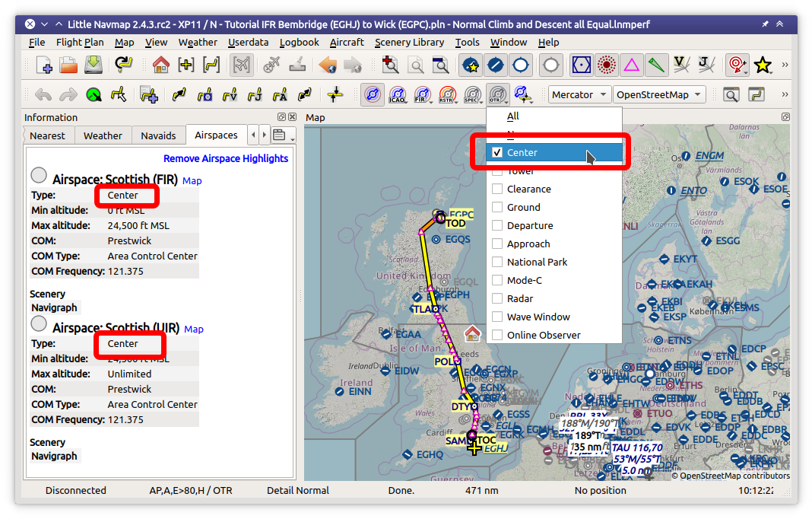Toggle Victor airways V icon

(x=681, y=65)
